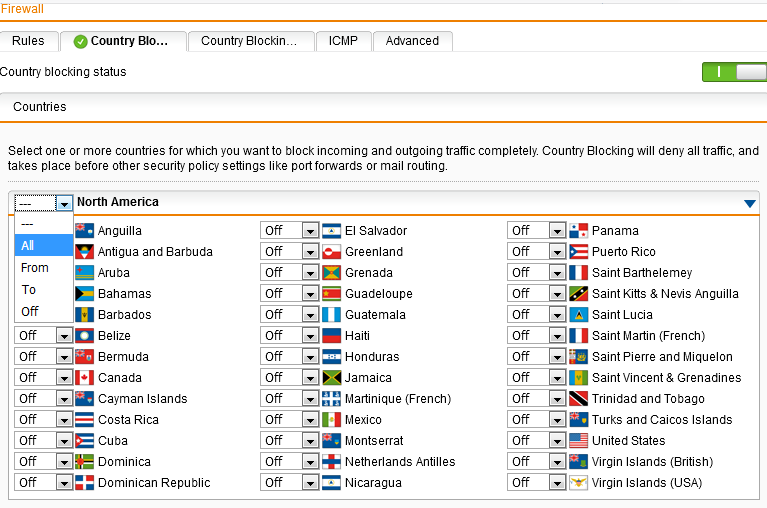Toggle the Country blocking status switch
The height and width of the screenshot is (508, 767).
(x=734, y=72)
